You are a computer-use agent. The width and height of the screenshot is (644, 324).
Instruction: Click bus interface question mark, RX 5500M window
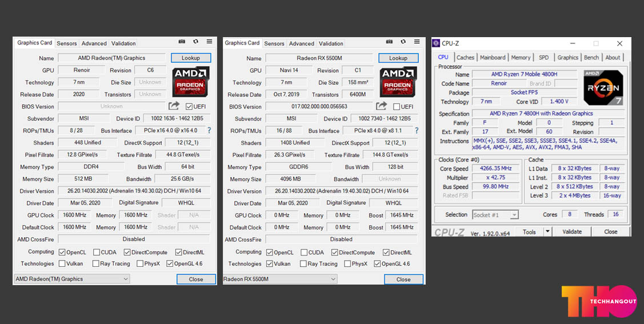tap(417, 131)
